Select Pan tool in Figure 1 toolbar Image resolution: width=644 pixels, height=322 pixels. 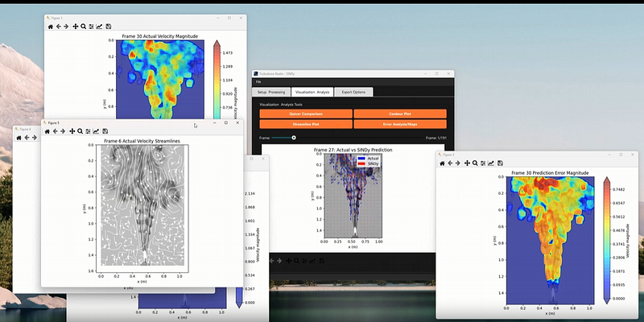[x=75, y=27]
